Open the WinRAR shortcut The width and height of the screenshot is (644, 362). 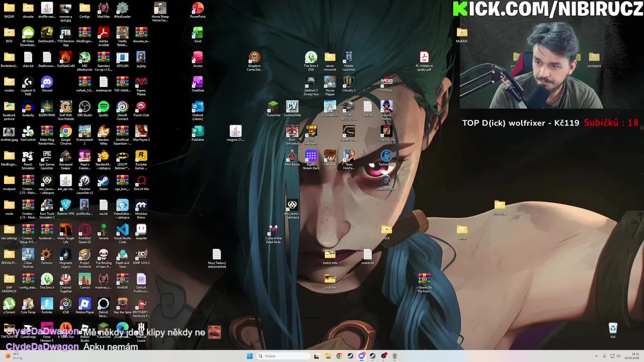click(122, 281)
